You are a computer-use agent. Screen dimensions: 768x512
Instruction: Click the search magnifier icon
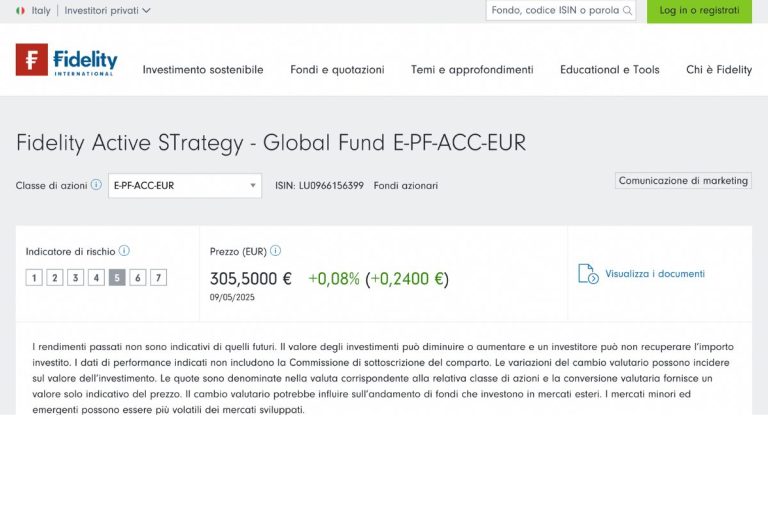627,11
